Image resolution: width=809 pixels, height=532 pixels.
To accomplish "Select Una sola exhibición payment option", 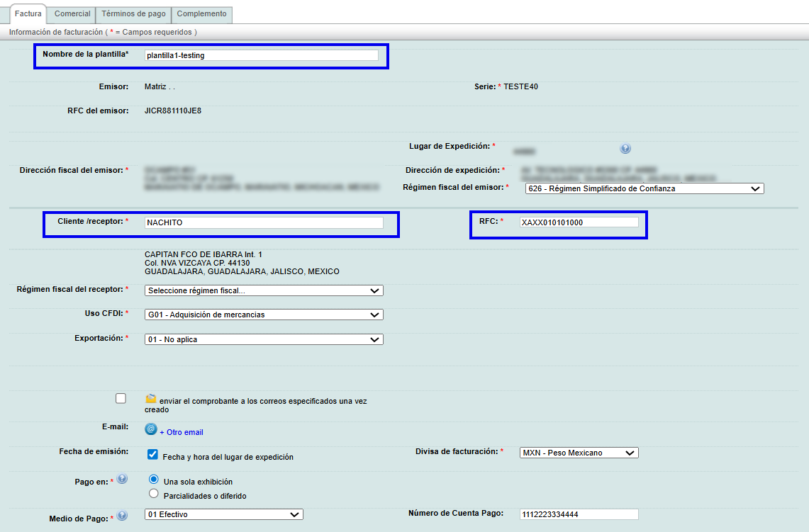I will (153, 480).
